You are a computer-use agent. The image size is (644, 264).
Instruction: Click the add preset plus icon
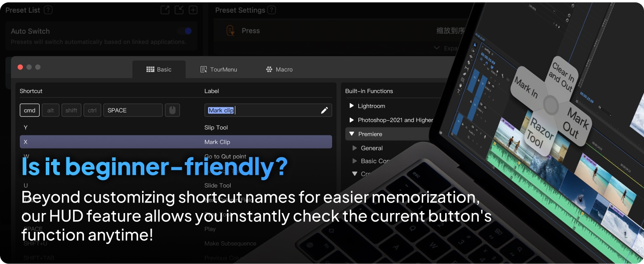[x=193, y=10]
